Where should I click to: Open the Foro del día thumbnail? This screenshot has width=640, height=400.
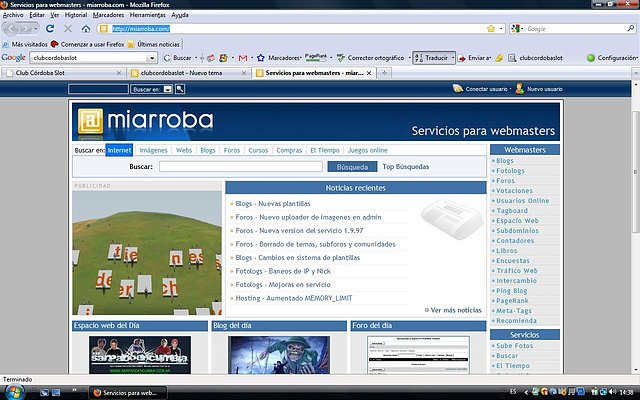(418, 355)
